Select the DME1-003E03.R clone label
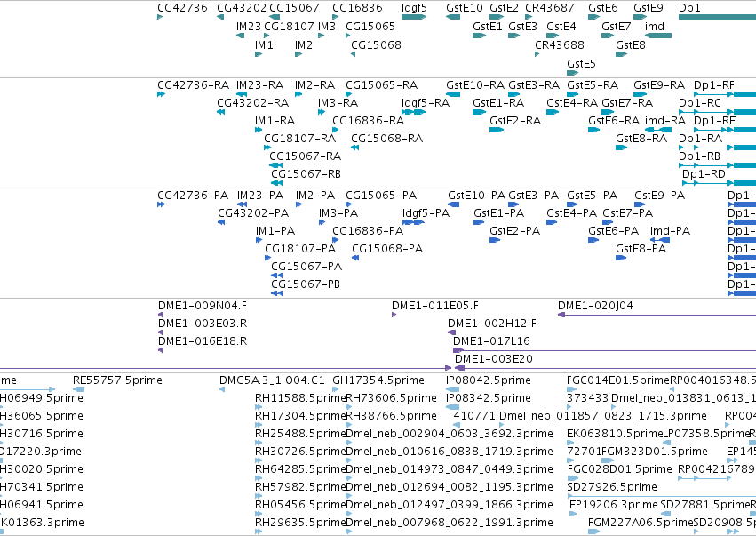Screen dimensions: 756x536 [x=203, y=324]
